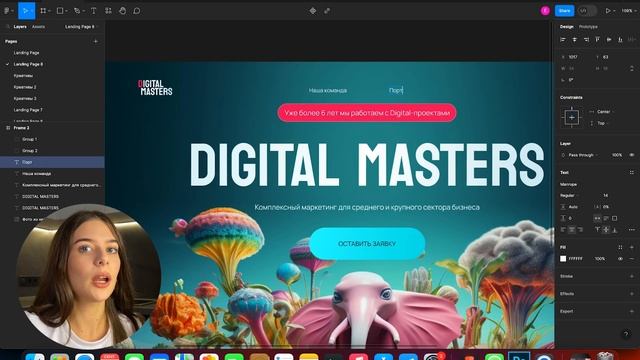Switch to the Layers tab

tap(20, 27)
